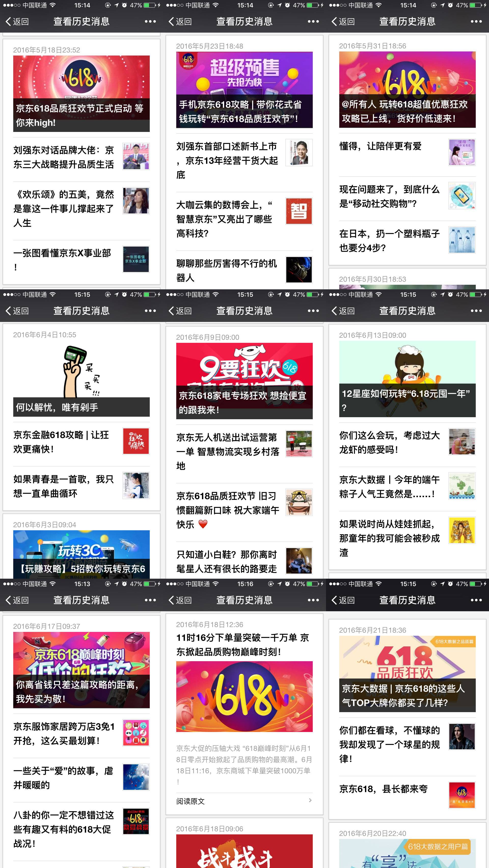The height and width of the screenshot is (868, 489).
Task: Open more menu on screen dated 2016年6月18日12:36
Action: [x=313, y=600]
